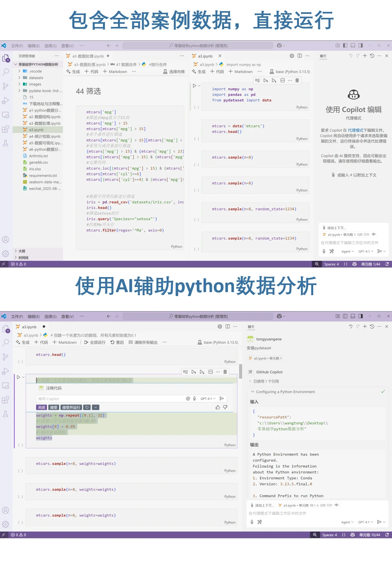
Task: Expand 时间线 section in top window sidebar
Action: tap(38, 258)
